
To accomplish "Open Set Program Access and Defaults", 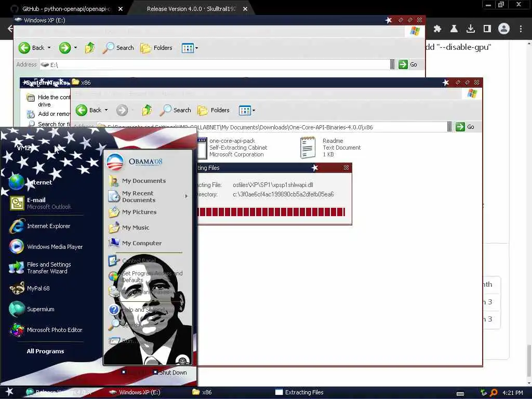I will (x=146, y=276).
